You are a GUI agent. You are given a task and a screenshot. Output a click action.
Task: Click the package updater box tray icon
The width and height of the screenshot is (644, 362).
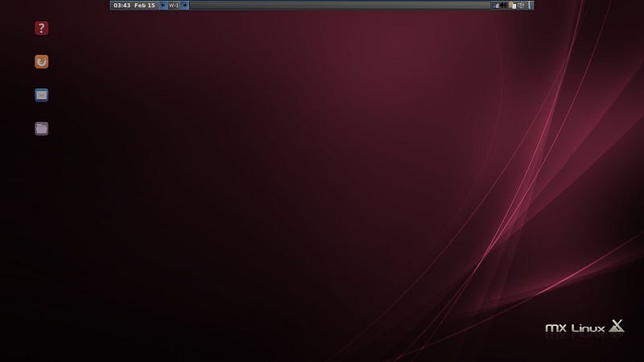click(x=521, y=6)
